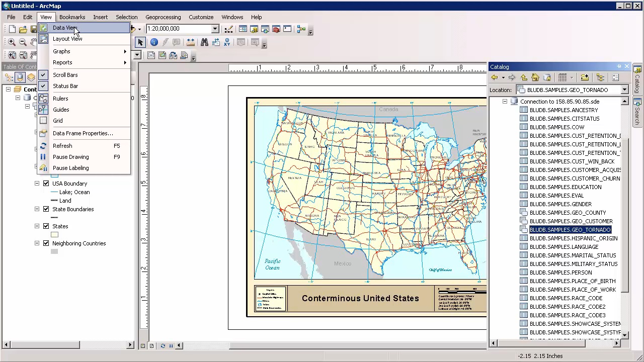The image size is (644, 362).
Task: Open the ModelBuilder window icon
Action: 301,29
